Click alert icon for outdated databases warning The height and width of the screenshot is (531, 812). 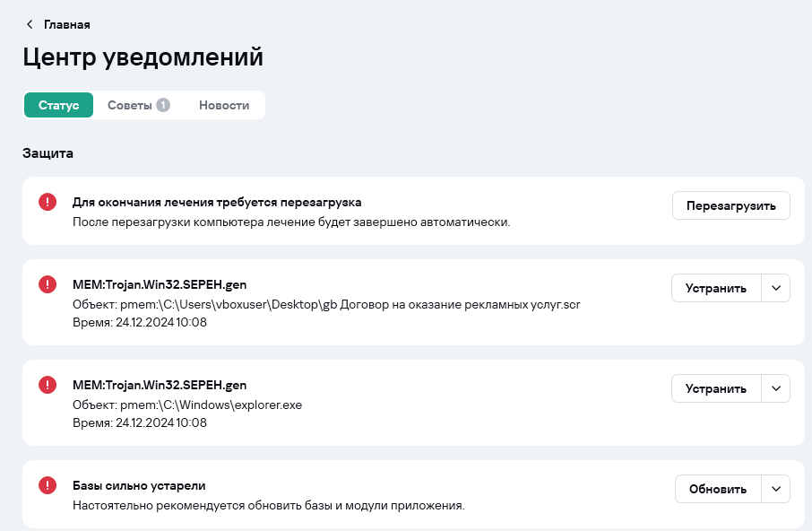pos(48,485)
